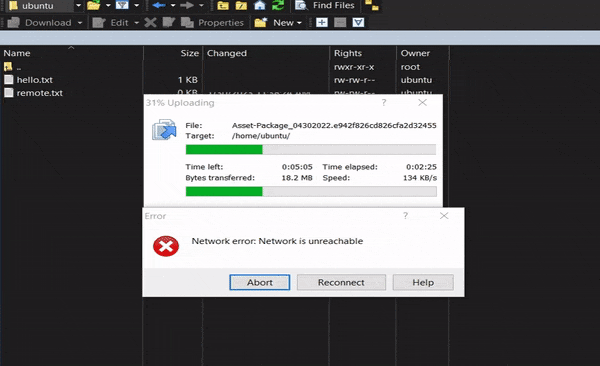Screen dimensions: 600x366
Task: Click the file progress bar below Target
Action: coord(311,149)
